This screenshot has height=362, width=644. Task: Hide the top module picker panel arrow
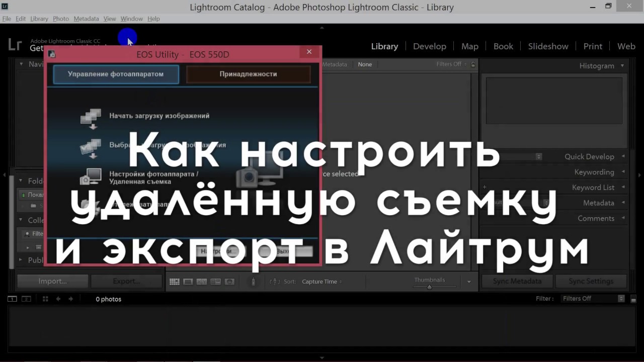(x=322, y=28)
